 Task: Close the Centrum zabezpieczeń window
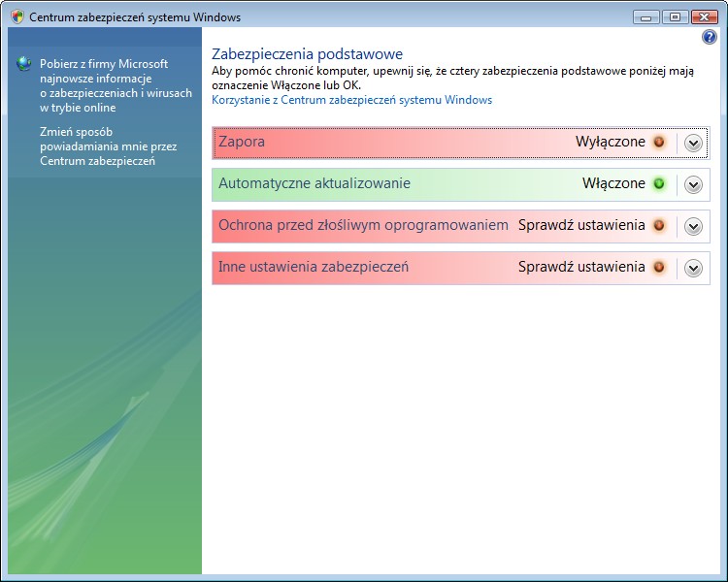click(x=704, y=17)
